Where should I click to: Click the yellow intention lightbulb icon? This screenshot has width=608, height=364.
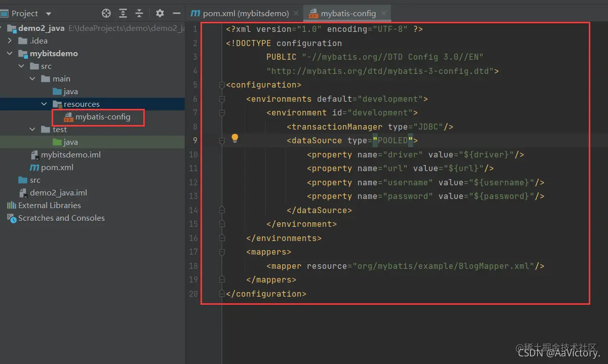(x=235, y=138)
